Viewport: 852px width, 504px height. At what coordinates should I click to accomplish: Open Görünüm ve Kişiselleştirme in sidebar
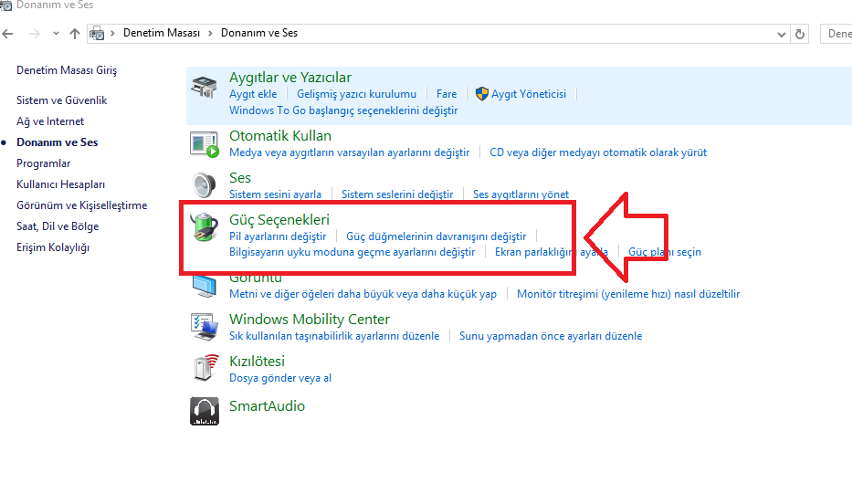point(81,205)
